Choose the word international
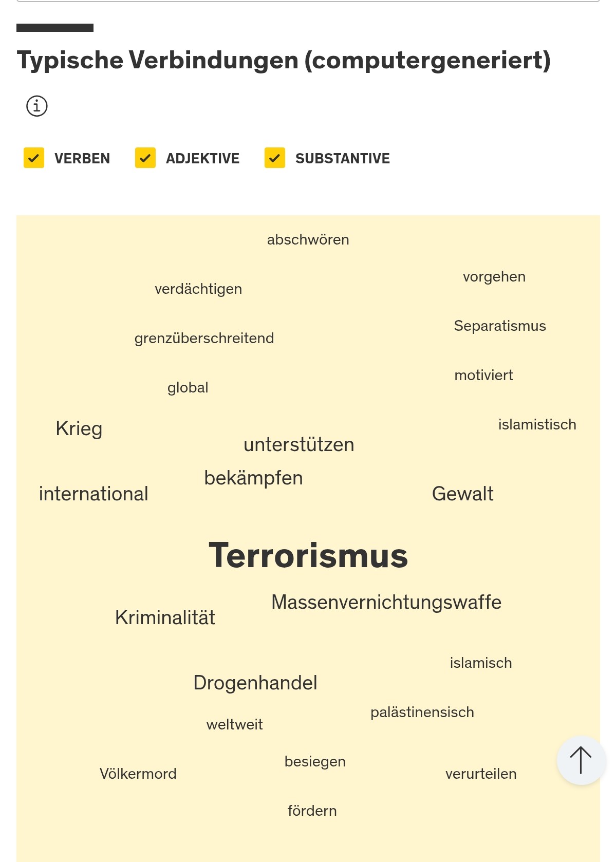The image size is (616, 862). point(94,494)
